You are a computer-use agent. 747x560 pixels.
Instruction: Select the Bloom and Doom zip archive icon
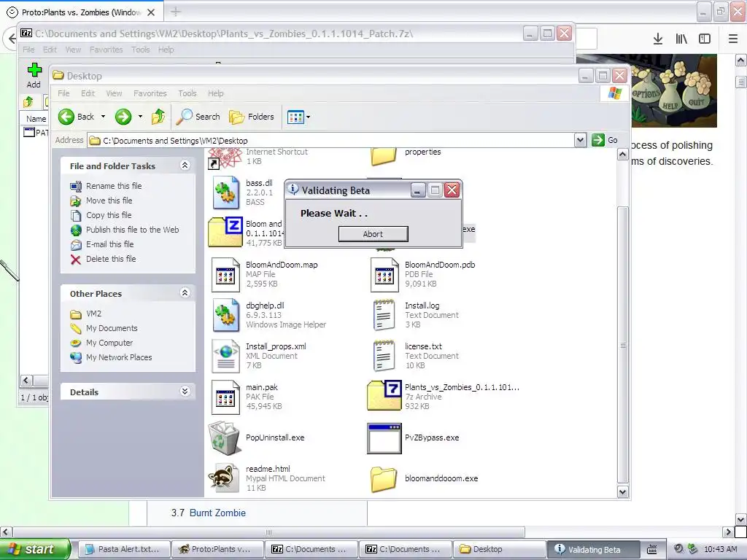pyautogui.click(x=225, y=232)
